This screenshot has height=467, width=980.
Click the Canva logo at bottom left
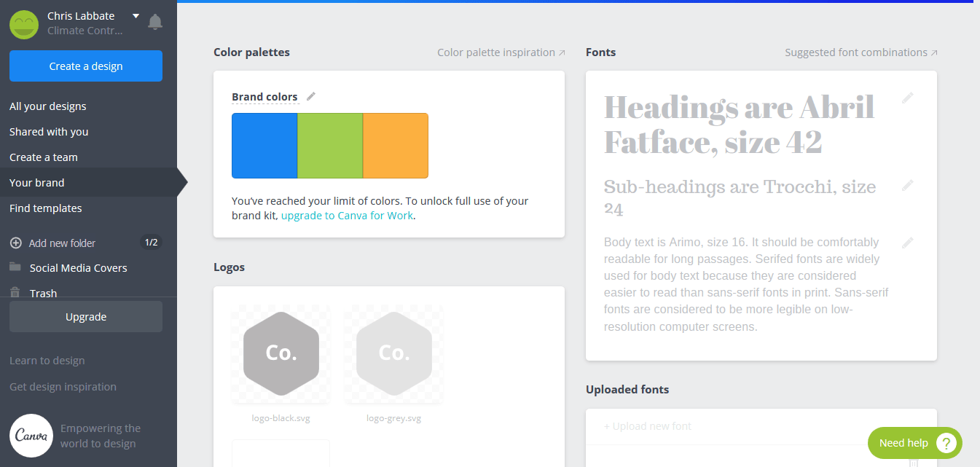pos(31,436)
